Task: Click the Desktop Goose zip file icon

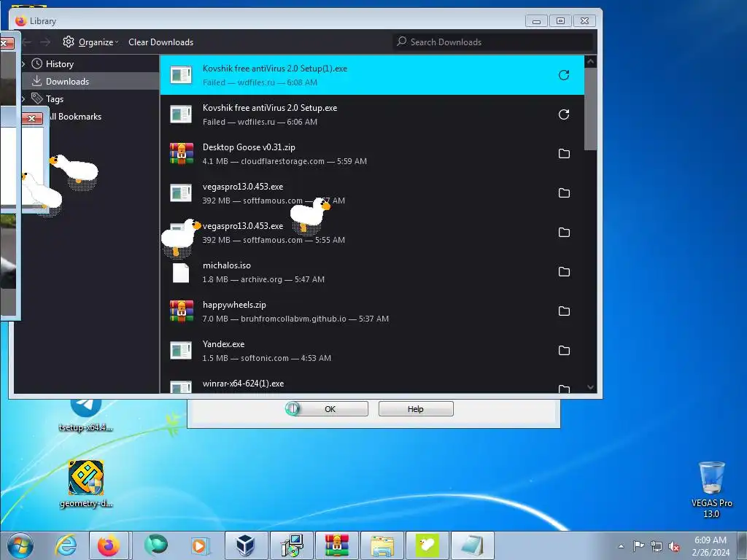Action: (181, 153)
